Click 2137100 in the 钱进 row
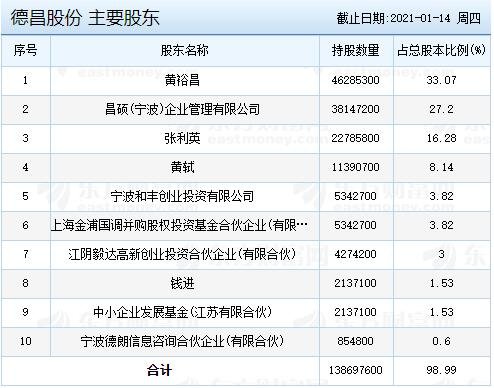The width and height of the screenshot is (494, 388). [x=355, y=283]
